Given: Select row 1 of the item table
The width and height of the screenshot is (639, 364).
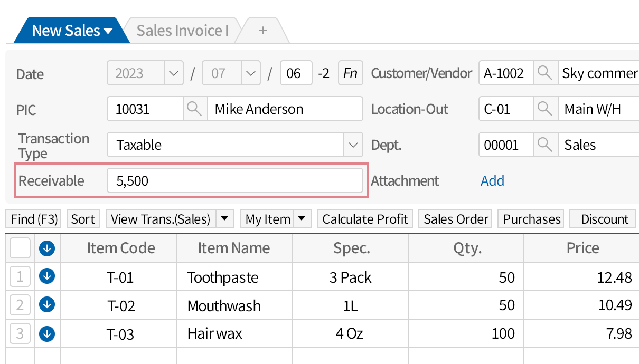Looking at the screenshot, I should (x=20, y=277).
